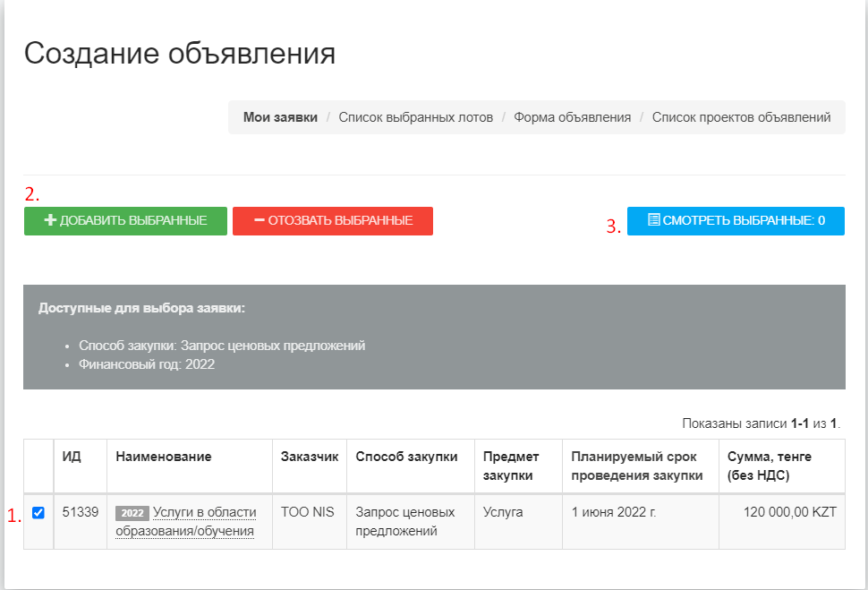Viewport: 868px width, 590px height.
Task: Click the Наименование column header
Action: click(164, 457)
